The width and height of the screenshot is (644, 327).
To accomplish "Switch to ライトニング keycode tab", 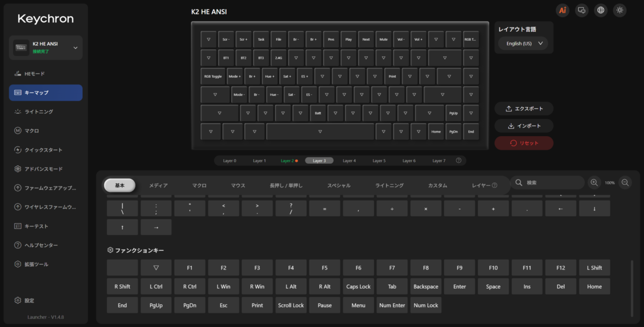I will tap(389, 185).
